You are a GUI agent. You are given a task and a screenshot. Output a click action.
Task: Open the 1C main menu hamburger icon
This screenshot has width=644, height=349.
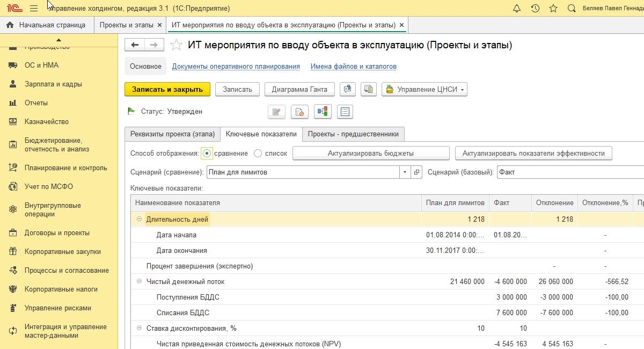(x=34, y=8)
